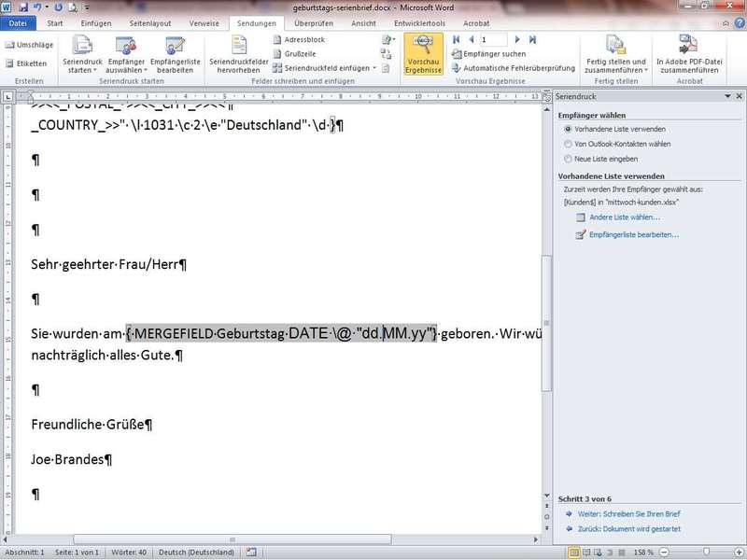Switch to the Start tab

[x=55, y=22]
